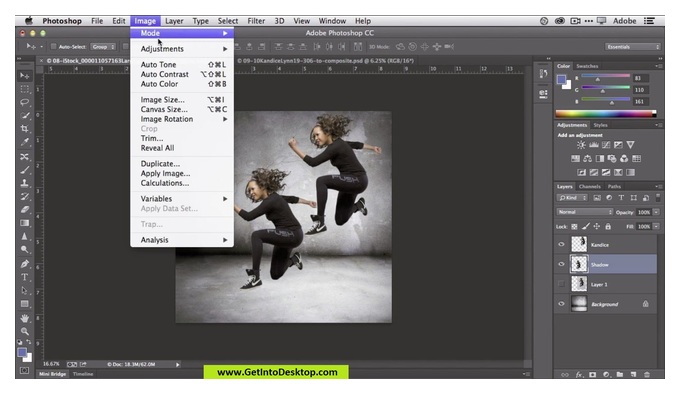Viewport: 680px width, 394px height.
Task: Open the Layer menu
Action: pyautogui.click(x=174, y=21)
